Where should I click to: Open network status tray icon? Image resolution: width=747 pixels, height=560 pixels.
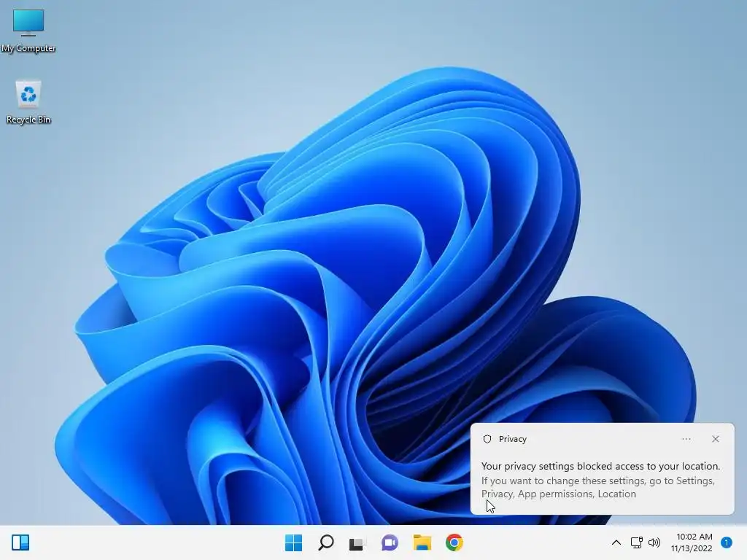[636, 542]
